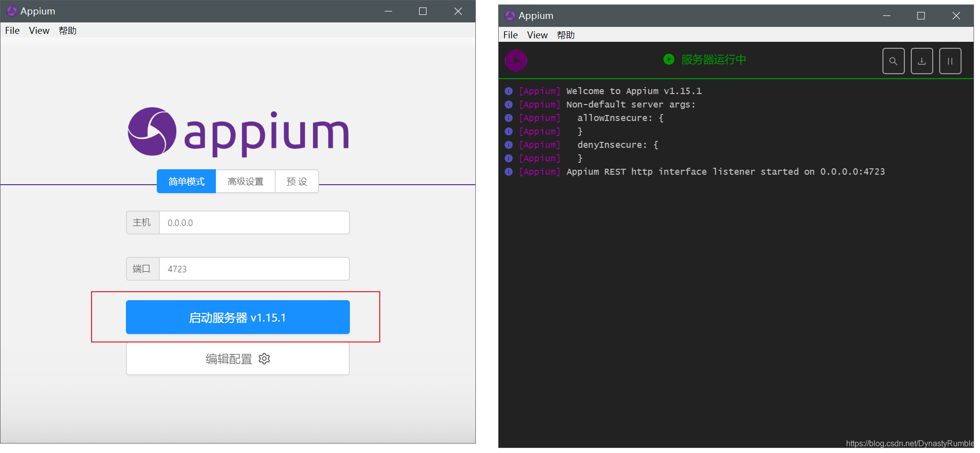This screenshot has height=453, width=980.
Task: Click the title bar Appium icon, left window
Action: 11,11
